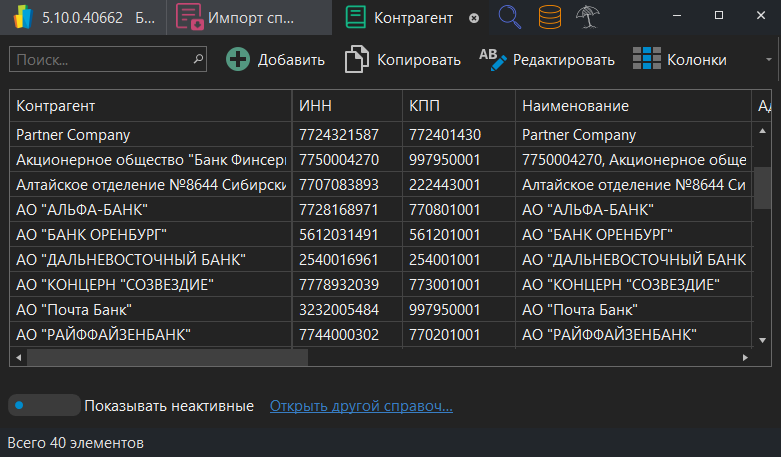Image resolution: width=781 pixels, height=457 pixels.
Task: Click the Редактировать button label
Action: click(563, 60)
